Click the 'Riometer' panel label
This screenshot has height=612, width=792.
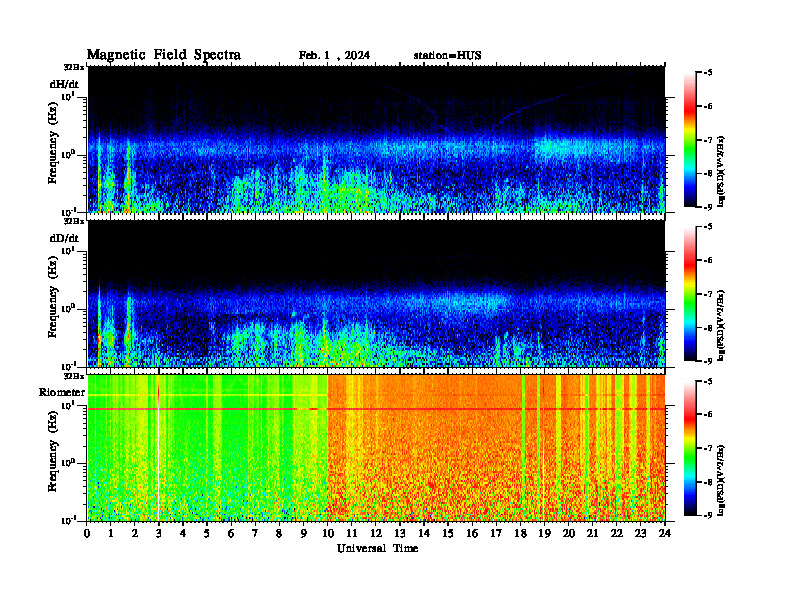coord(62,392)
